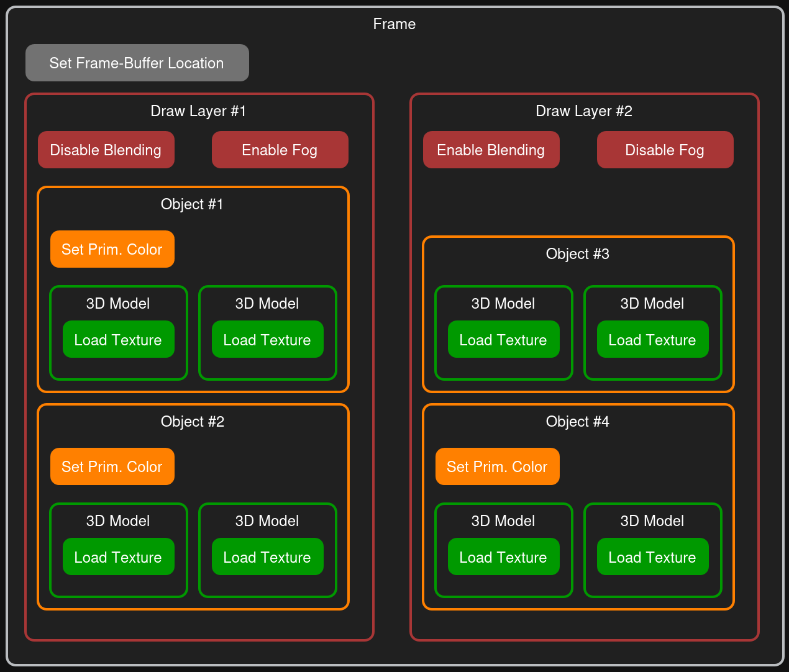Select the Draw Layer #2 title
The image size is (789, 672).
[584, 111]
